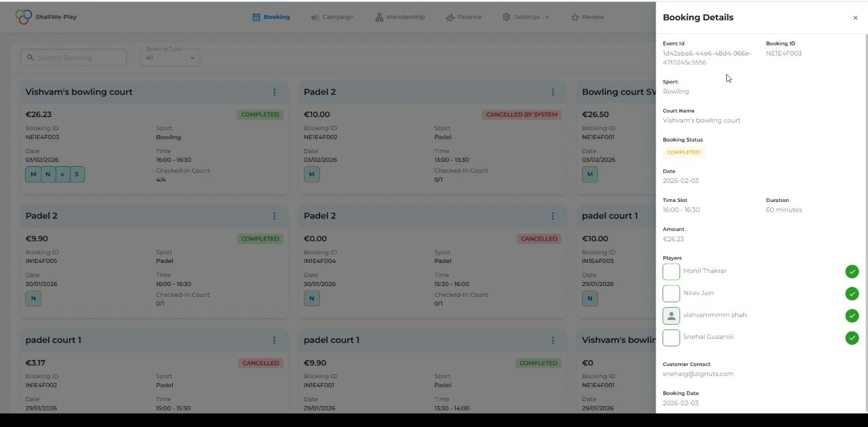Open the Campaign tab
This screenshot has height=427, width=868.
coord(332,17)
